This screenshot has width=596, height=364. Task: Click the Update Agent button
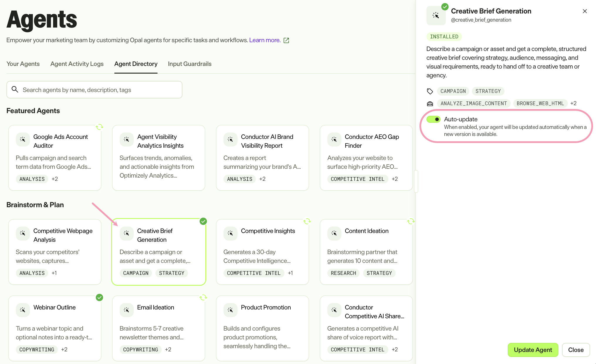tap(533, 350)
